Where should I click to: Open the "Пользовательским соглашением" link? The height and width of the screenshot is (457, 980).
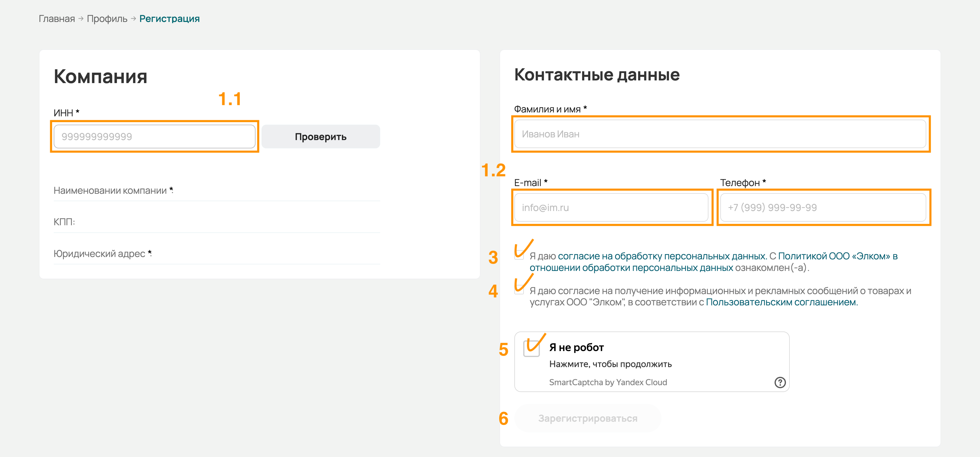click(781, 302)
